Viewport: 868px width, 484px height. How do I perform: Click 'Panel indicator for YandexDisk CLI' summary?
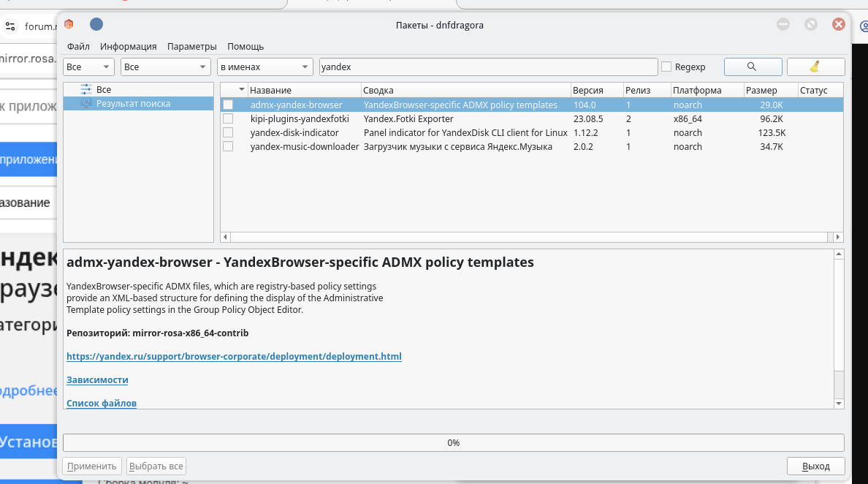coord(465,132)
